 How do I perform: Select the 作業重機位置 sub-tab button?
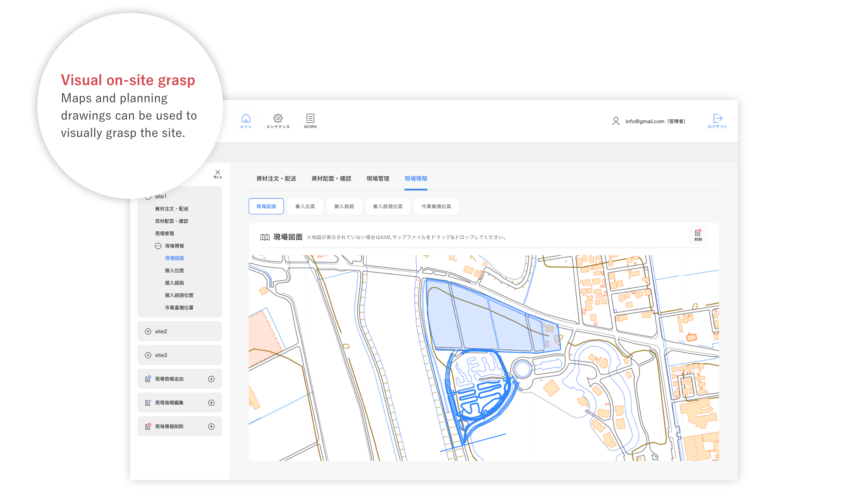click(x=436, y=207)
